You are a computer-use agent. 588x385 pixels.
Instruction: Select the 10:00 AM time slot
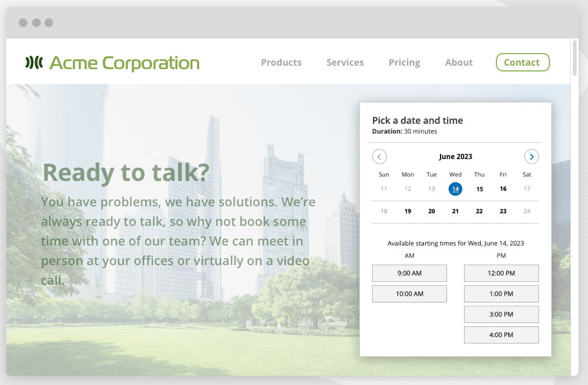409,294
